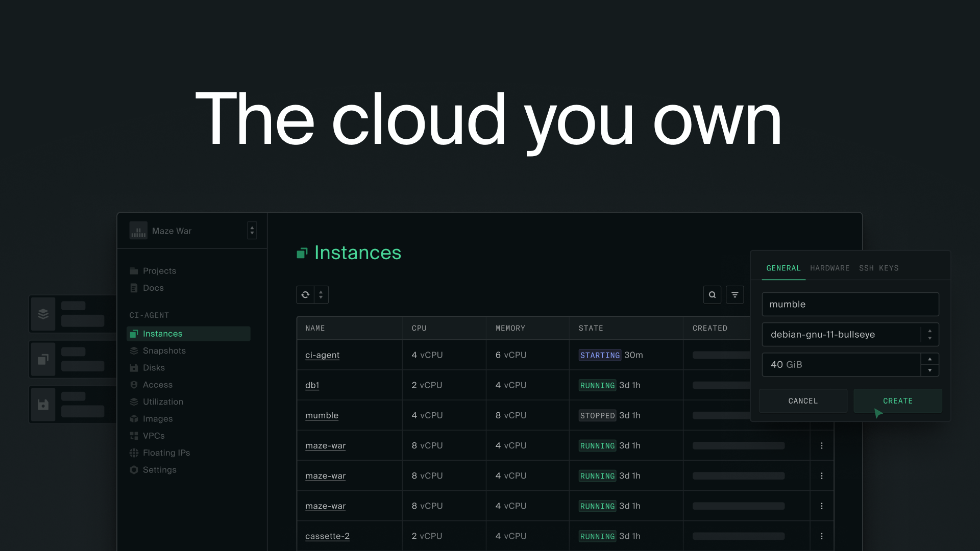The width and height of the screenshot is (980, 551).
Task: Click the filter icon beside search
Action: (x=734, y=295)
